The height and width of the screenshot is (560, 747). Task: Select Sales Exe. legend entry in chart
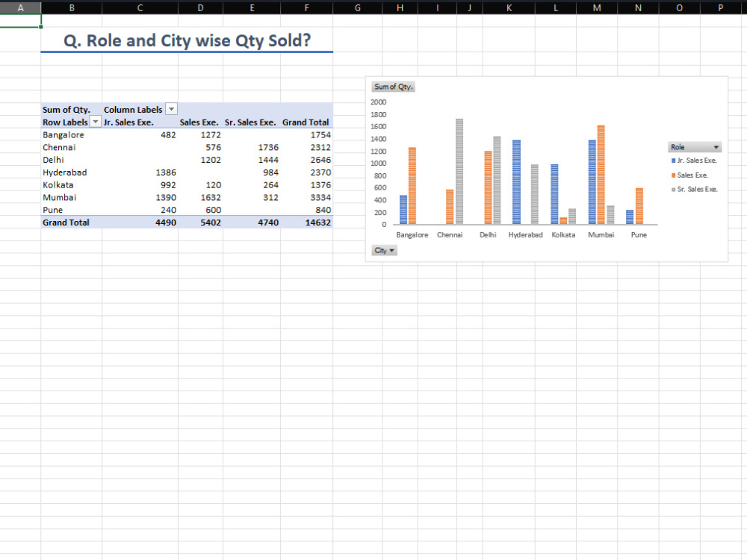(689, 175)
